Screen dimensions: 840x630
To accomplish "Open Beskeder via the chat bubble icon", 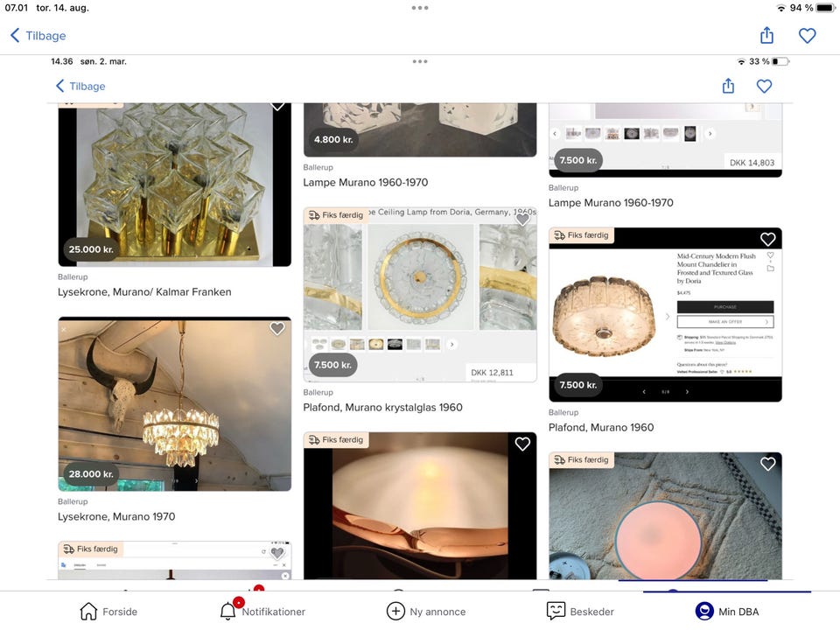I will click(x=556, y=610).
